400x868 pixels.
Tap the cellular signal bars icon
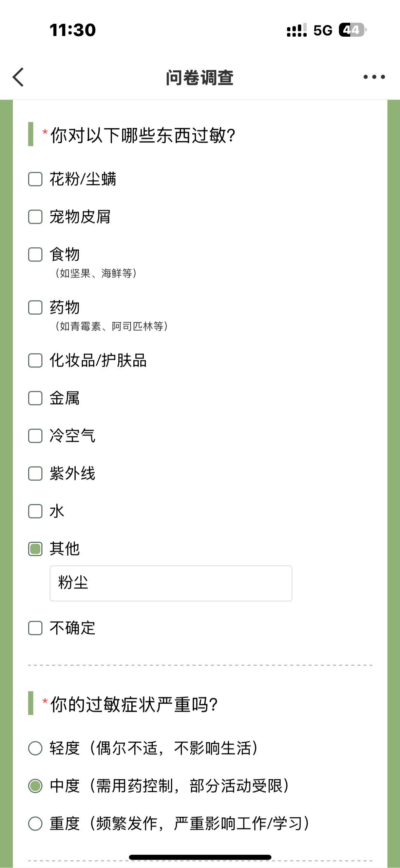click(x=297, y=30)
